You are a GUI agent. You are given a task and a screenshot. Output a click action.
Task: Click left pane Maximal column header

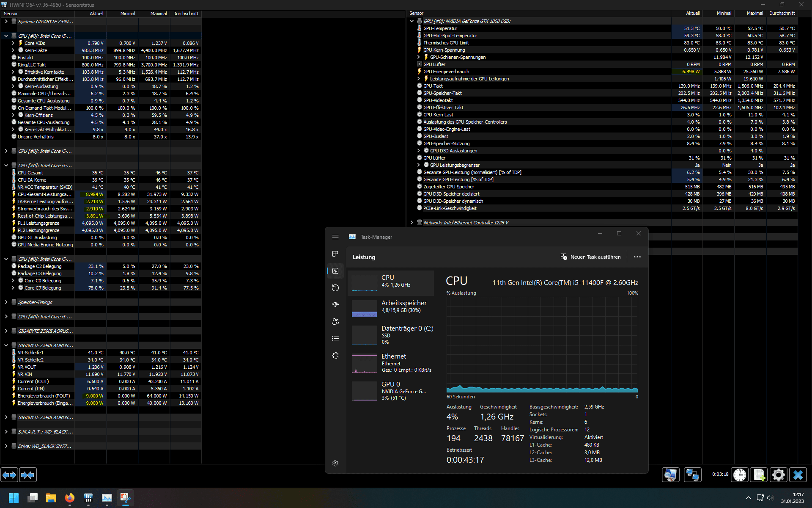coord(154,14)
